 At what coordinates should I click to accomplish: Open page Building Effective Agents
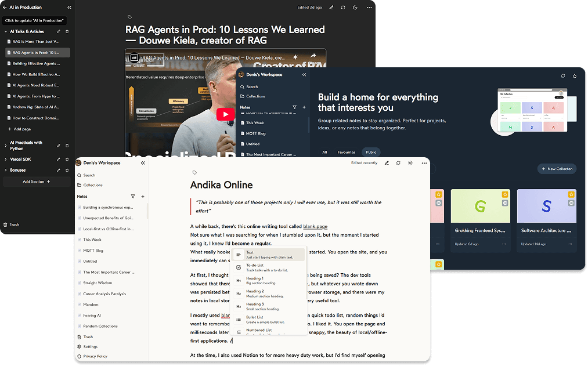(x=38, y=64)
